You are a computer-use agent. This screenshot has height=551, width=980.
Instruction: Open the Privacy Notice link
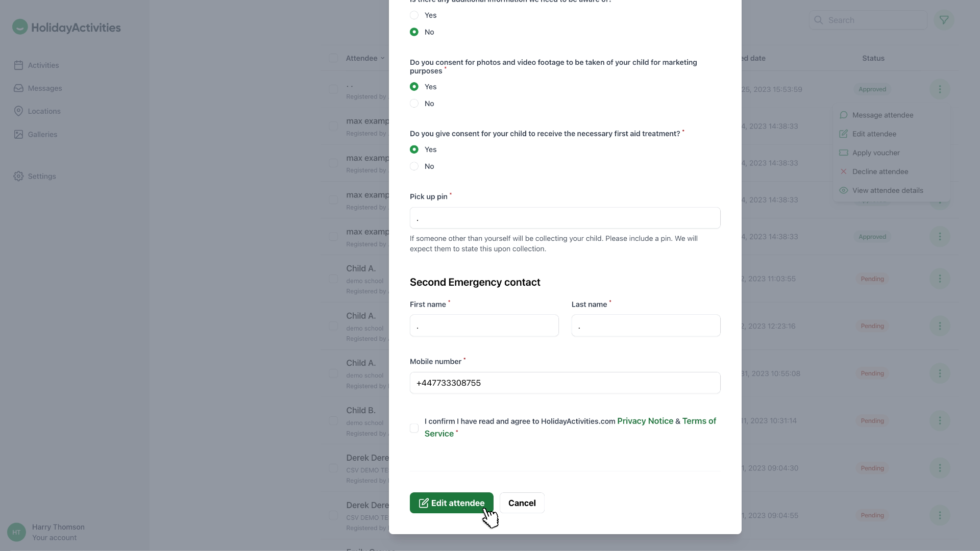pyautogui.click(x=645, y=421)
